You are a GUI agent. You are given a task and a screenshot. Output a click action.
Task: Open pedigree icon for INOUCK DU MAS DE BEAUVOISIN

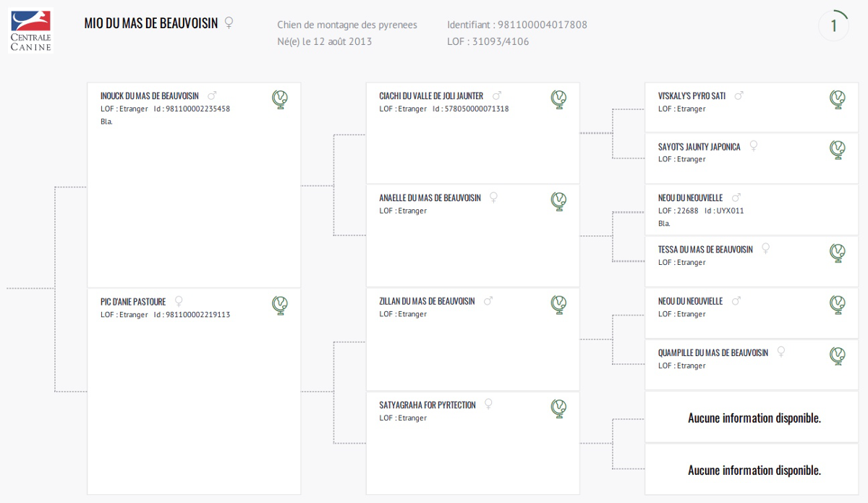point(280,99)
